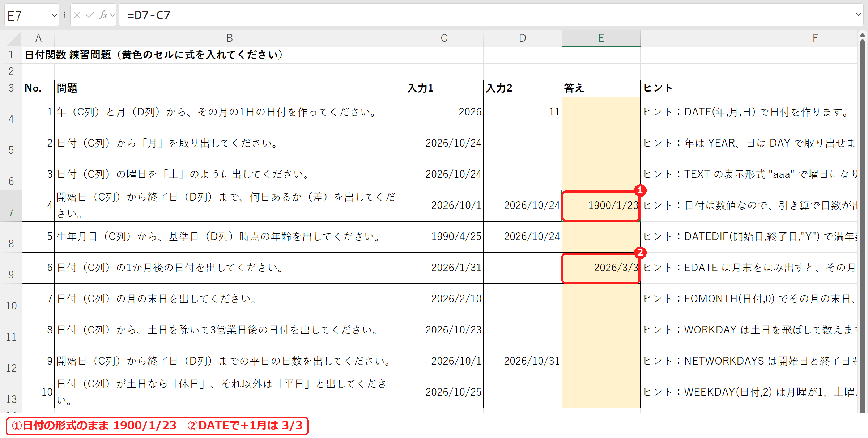The image size is (868, 438).
Task: Click the hint cell mentioning DATEDIF
Action: pos(749,237)
